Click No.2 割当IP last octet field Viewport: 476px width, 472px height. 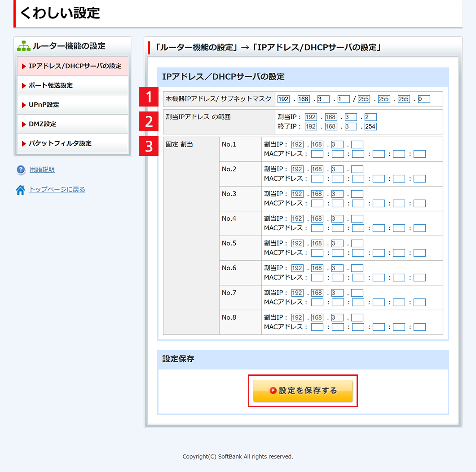click(x=357, y=169)
